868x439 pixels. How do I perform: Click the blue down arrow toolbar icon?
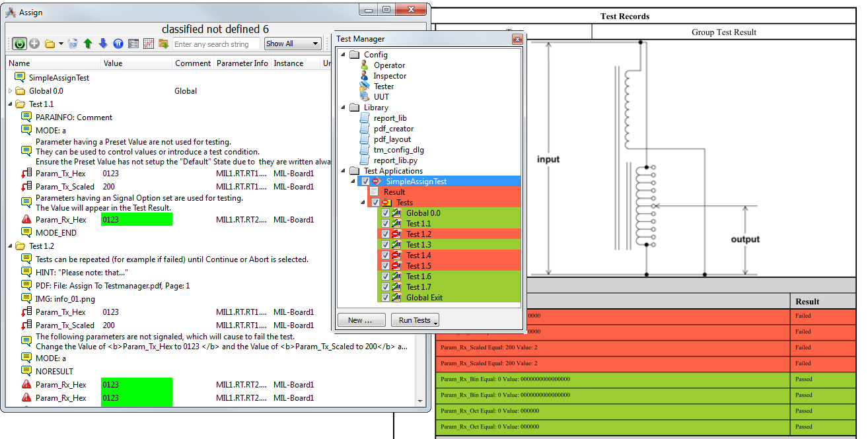click(103, 44)
